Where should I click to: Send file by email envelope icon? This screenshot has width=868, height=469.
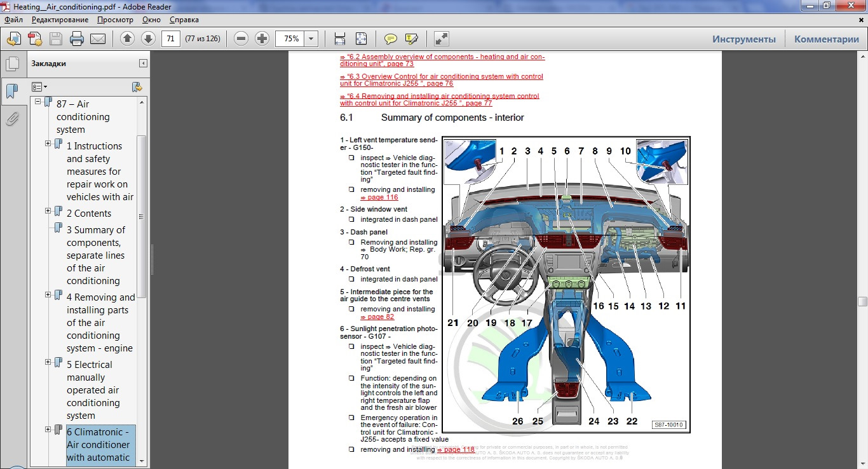[x=98, y=39]
